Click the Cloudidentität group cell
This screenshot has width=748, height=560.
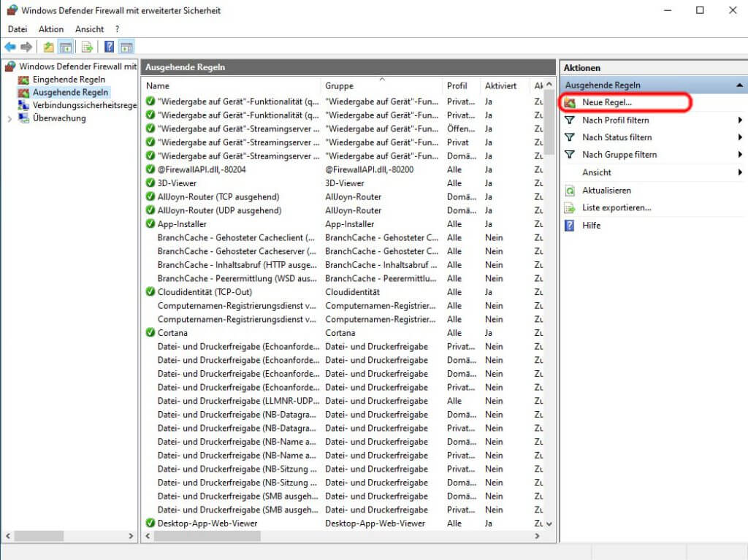point(353,292)
